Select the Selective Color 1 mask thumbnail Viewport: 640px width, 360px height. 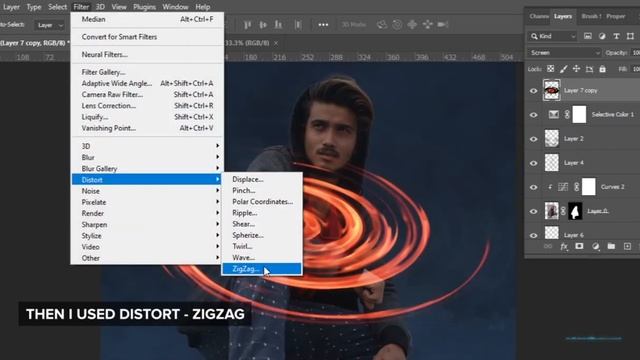click(x=579, y=114)
